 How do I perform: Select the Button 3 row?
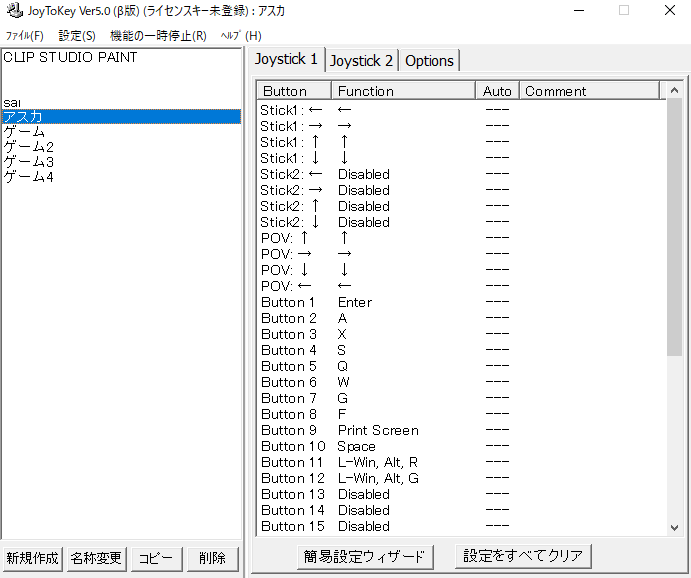pos(461,334)
